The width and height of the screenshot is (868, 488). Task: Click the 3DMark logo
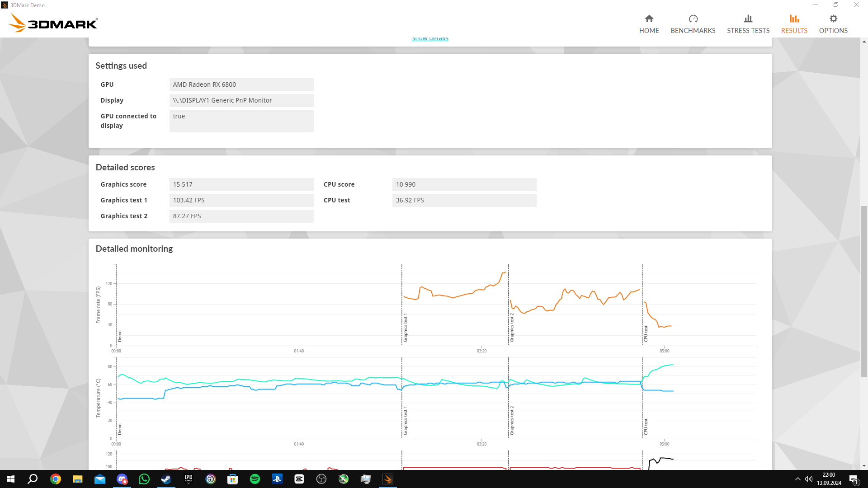[53, 23]
